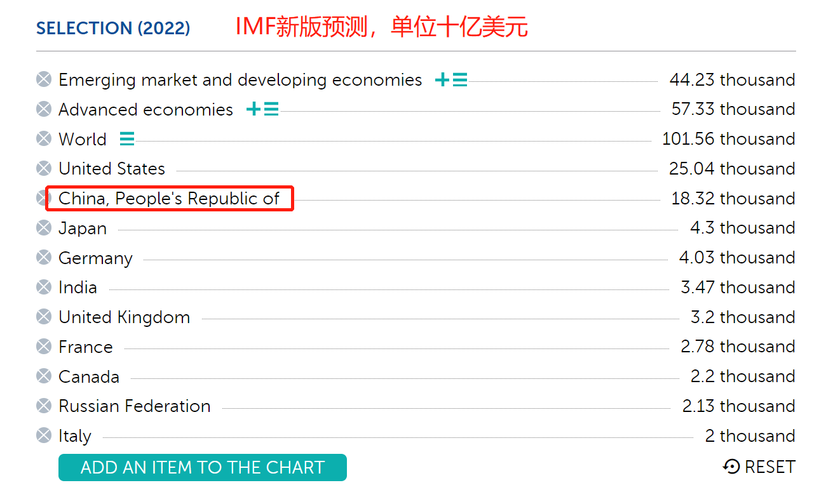819x504 pixels.
Task: Reset the chart selection
Action: [759, 467]
